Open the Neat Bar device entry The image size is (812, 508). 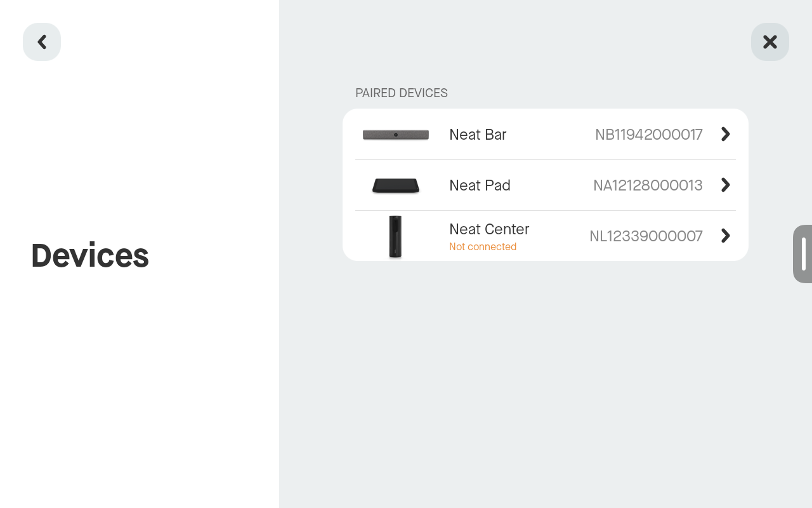(x=546, y=134)
